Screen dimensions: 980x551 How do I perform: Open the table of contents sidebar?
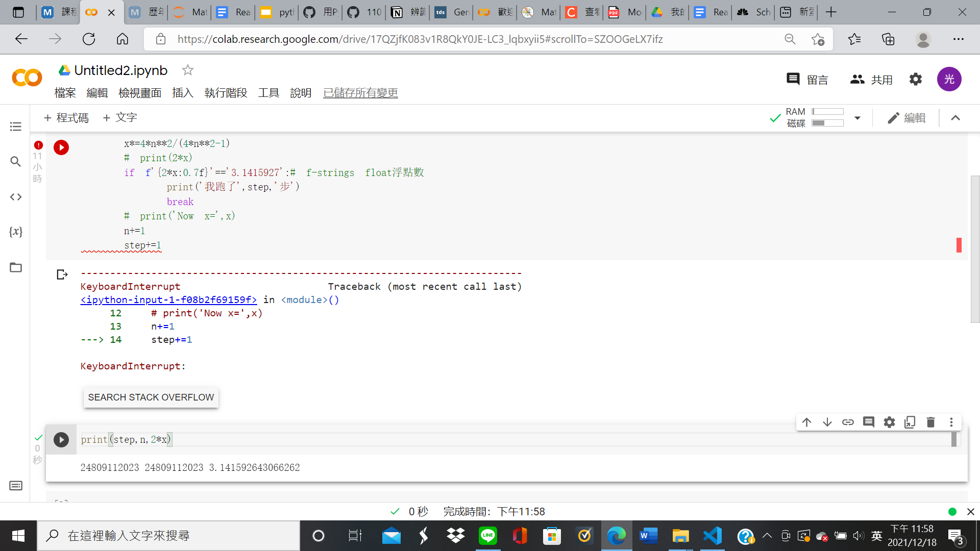[x=15, y=126]
